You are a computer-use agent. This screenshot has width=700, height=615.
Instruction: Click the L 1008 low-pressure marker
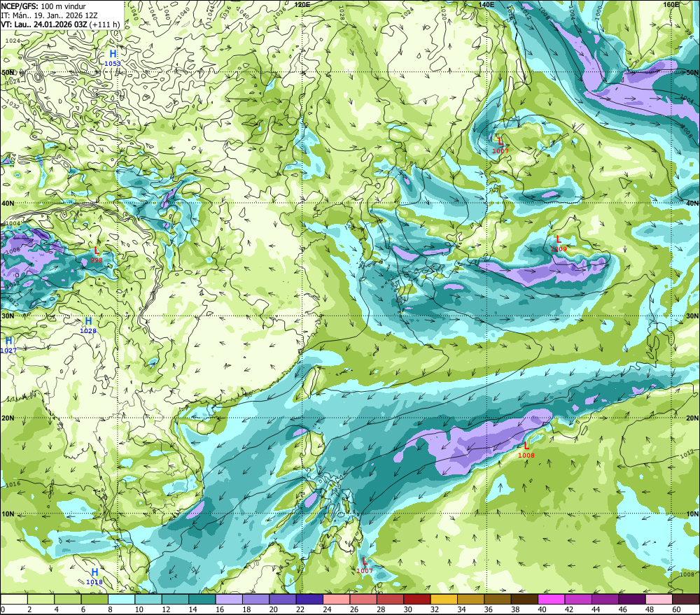(x=526, y=450)
